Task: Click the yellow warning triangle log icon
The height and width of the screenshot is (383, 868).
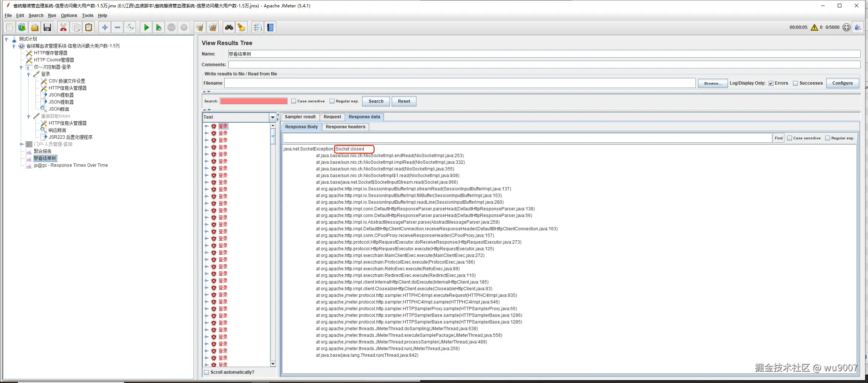Action: click(814, 27)
